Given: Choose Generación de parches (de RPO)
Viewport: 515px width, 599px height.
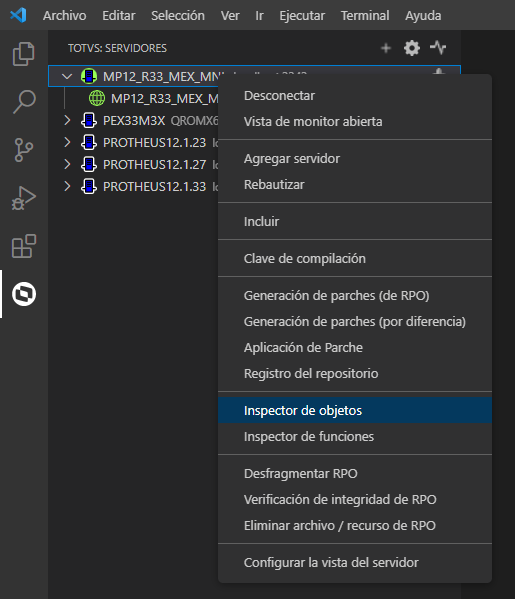Looking at the screenshot, I should point(355,296).
